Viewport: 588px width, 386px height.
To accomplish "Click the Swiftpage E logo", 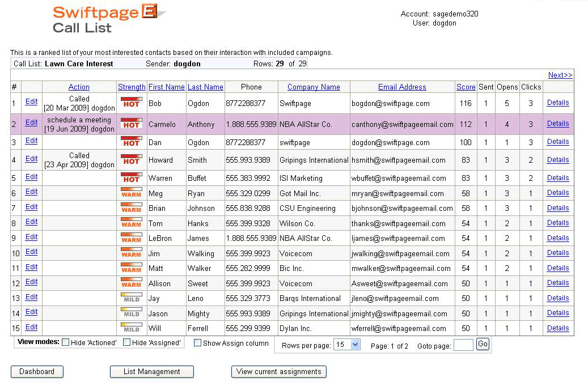I will tap(108, 19).
